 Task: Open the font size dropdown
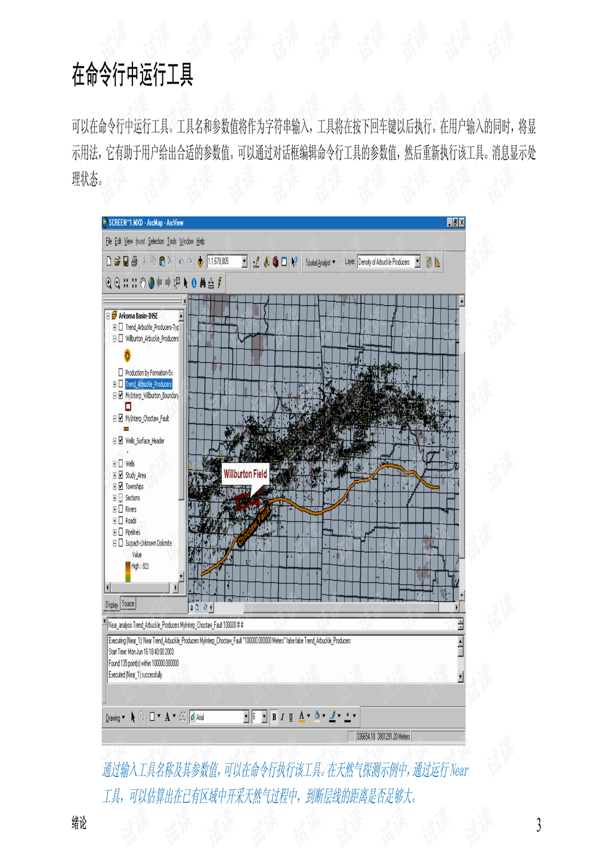point(264,717)
